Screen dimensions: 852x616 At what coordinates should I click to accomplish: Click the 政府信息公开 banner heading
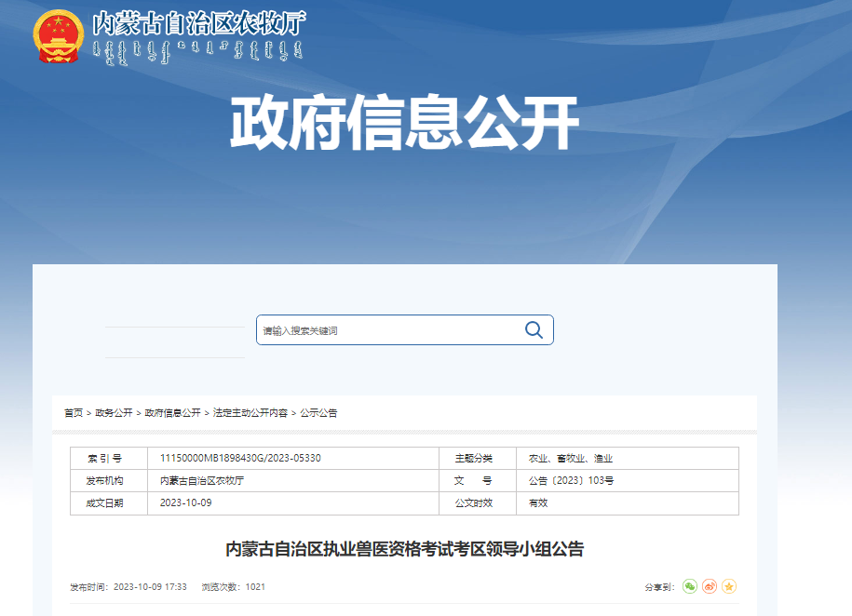tap(404, 125)
